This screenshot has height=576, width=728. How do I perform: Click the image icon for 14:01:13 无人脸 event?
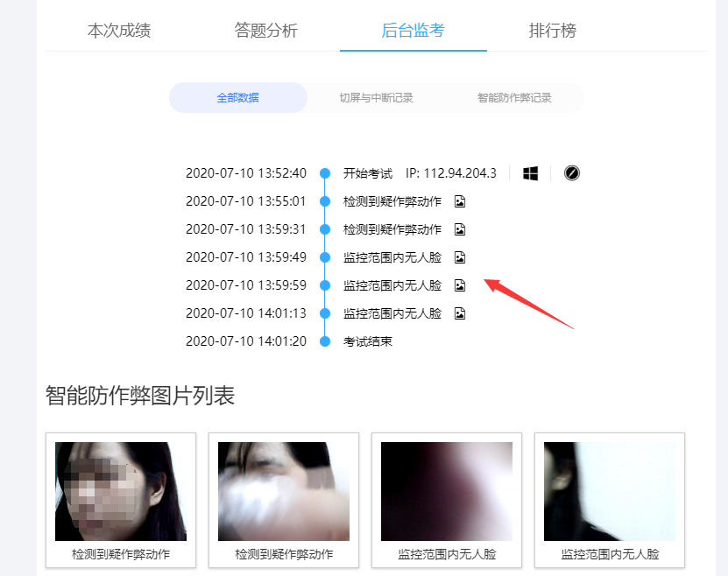[x=459, y=313]
